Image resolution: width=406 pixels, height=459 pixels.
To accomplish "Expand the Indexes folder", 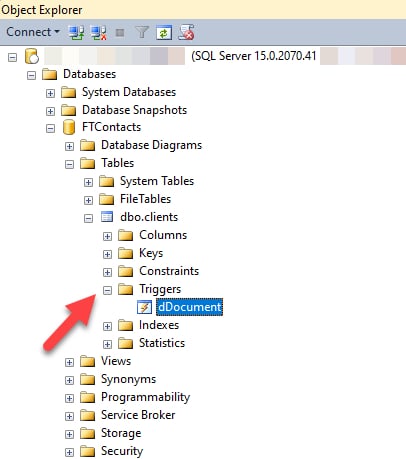I will pos(107,326).
